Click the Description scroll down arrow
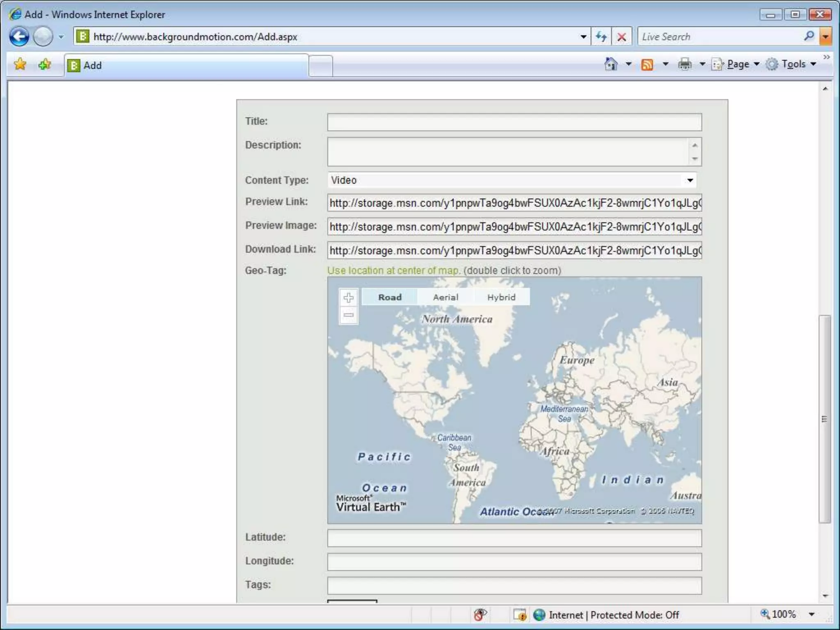840x630 pixels. click(x=694, y=158)
